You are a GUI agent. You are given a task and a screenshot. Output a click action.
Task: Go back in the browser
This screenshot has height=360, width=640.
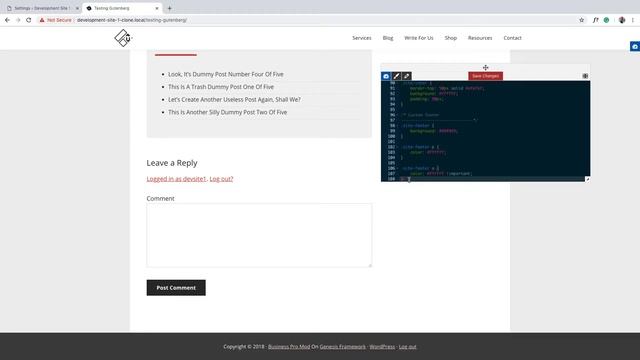[x=7, y=20]
